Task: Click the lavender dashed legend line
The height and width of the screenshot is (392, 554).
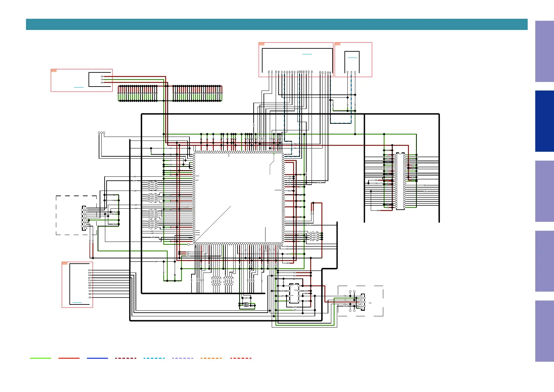Action: coord(183,358)
